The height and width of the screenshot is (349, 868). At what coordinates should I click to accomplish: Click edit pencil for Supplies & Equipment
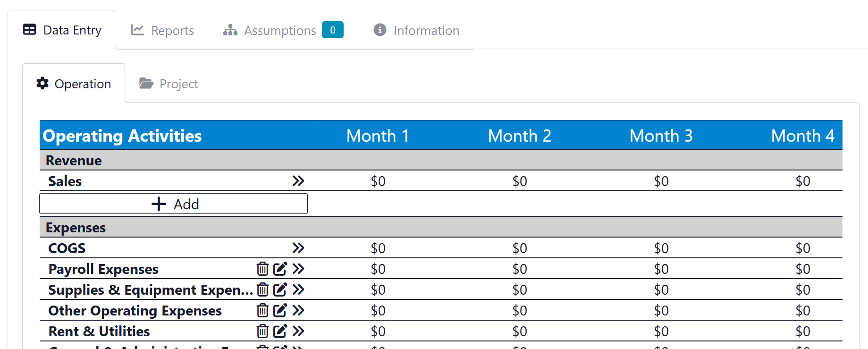[x=280, y=289]
